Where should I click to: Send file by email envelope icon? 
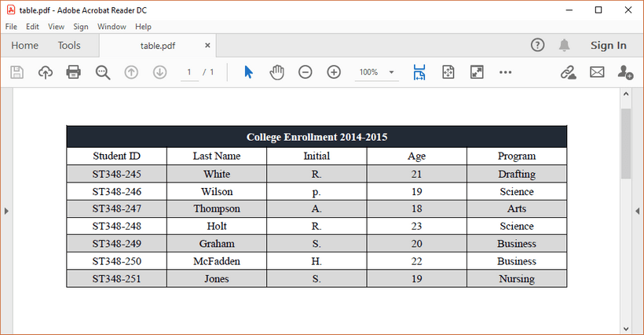[597, 72]
